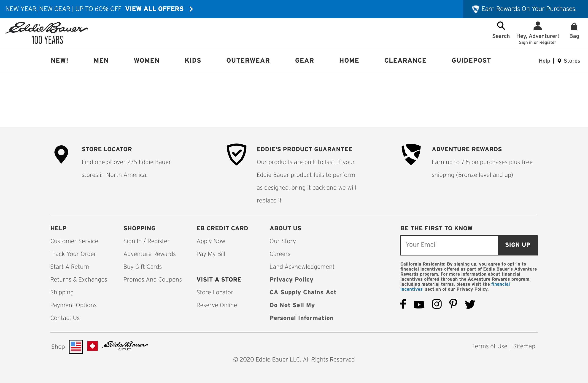Open Promos And Coupons link

(x=153, y=280)
